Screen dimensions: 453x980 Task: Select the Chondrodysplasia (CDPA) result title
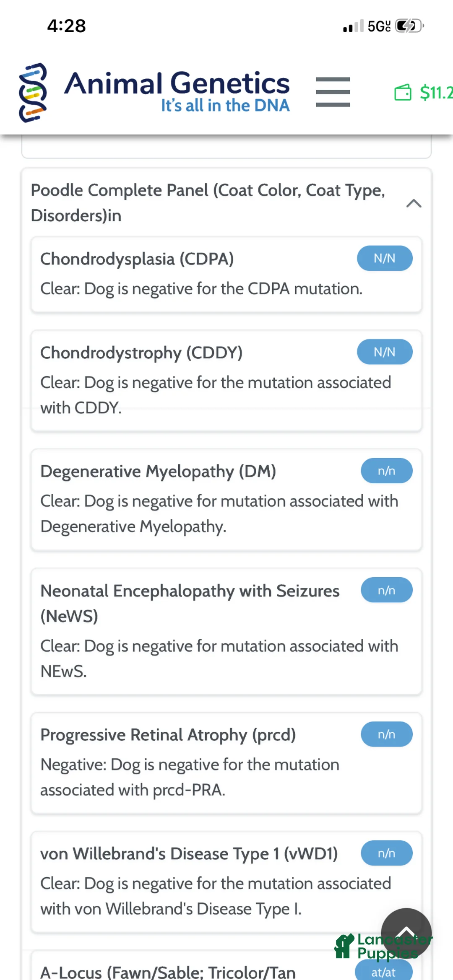(137, 259)
